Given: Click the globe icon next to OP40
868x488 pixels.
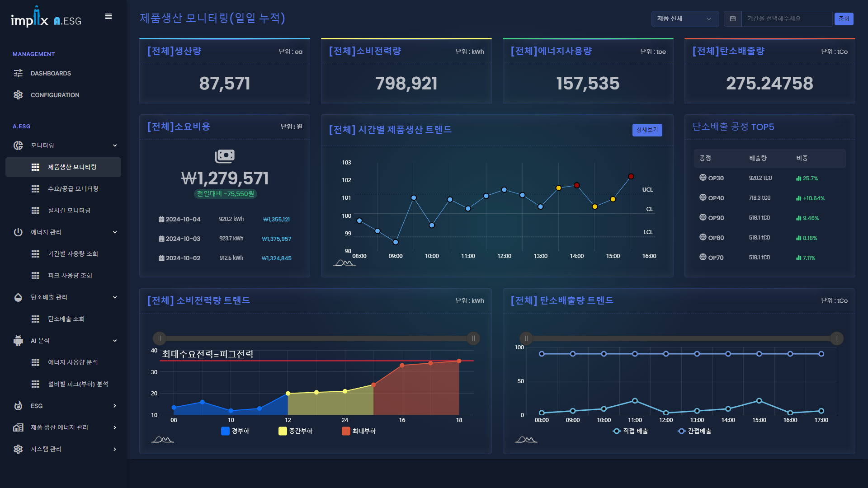Looking at the screenshot, I should tap(703, 197).
